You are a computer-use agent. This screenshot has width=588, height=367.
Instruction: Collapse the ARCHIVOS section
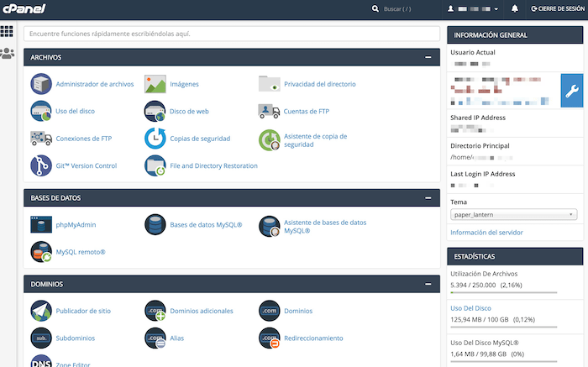pyautogui.click(x=428, y=57)
